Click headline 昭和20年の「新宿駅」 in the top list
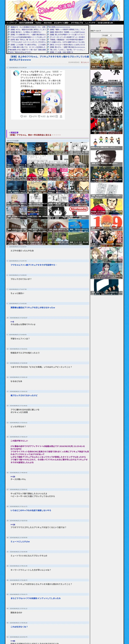Viewport: 129px width, 644px height. click(67, 32)
